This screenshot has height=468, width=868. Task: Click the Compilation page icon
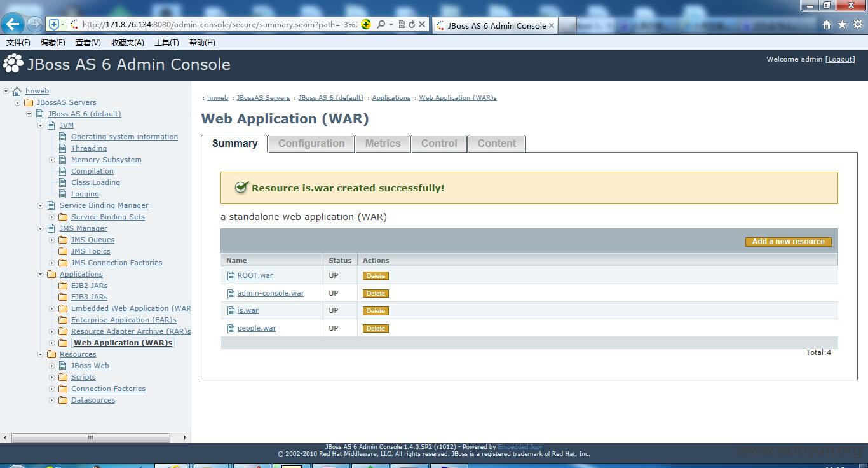click(63, 171)
